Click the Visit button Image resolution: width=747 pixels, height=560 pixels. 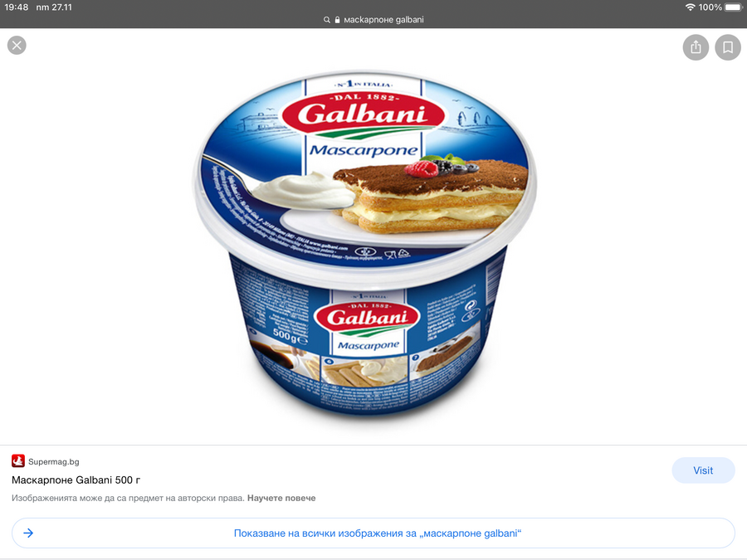pos(703,470)
